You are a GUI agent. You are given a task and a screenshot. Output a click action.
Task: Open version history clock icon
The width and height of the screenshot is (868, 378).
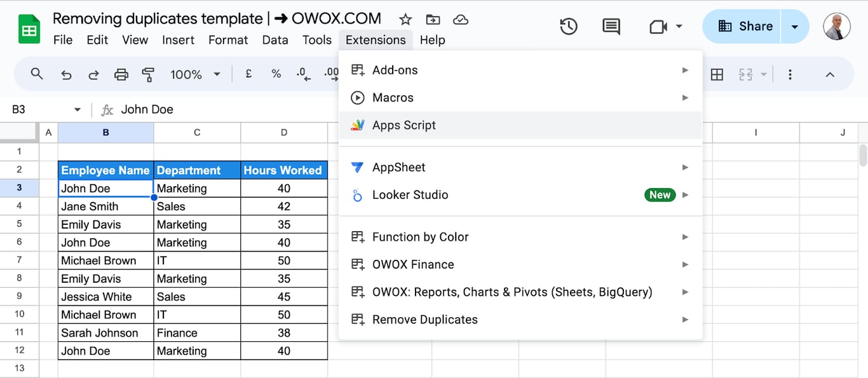pyautogui.click(x=568, y=26)
